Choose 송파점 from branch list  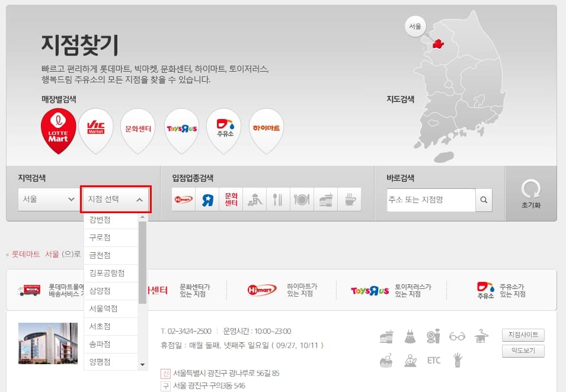111,344
